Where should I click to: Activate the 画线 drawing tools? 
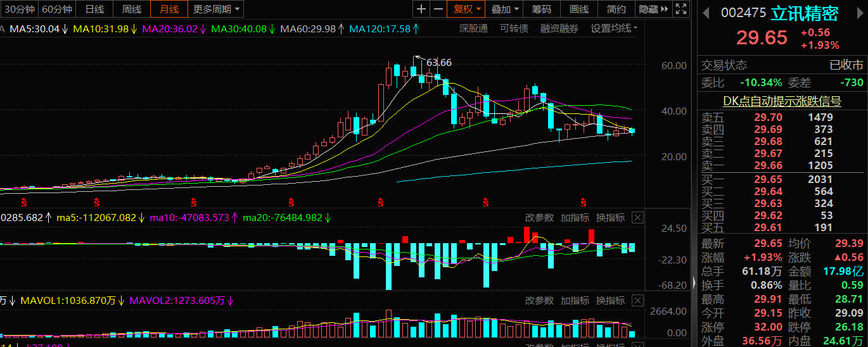[x=579, y=9]
